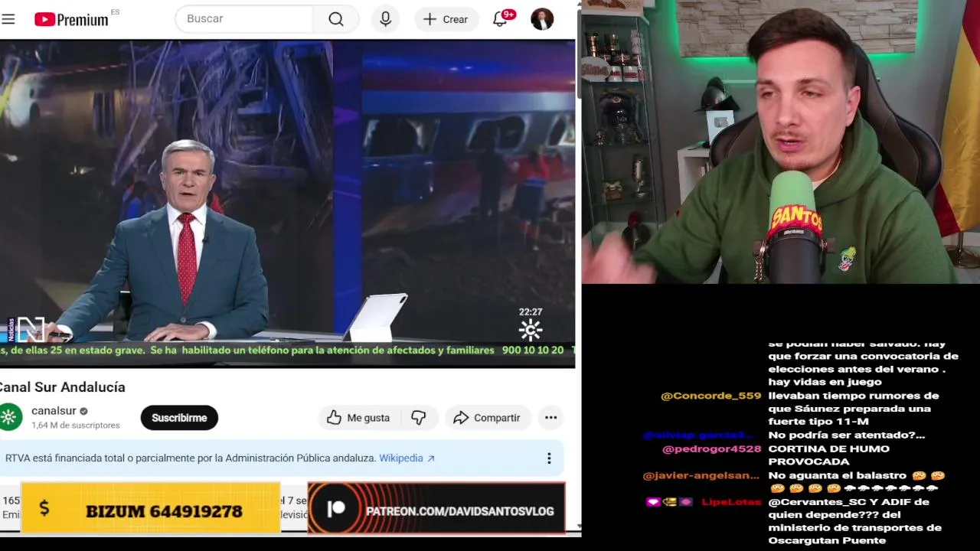
Task: Click the streamer webcam feed
Action: 781,142
